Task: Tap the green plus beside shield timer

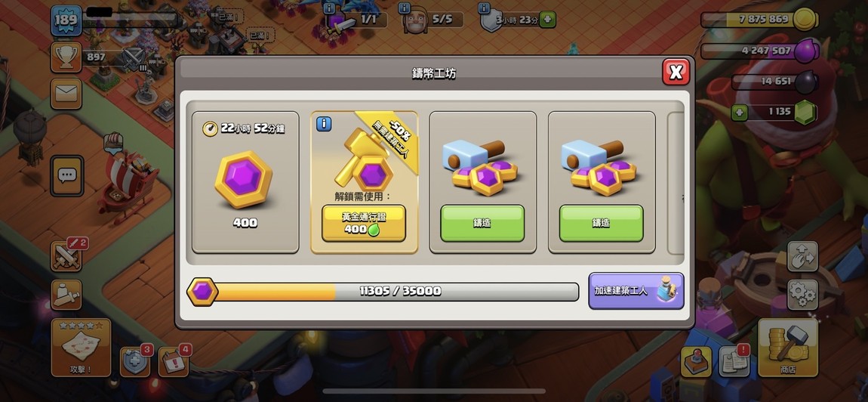Action: pyautogui.click(x=547, y=20)
